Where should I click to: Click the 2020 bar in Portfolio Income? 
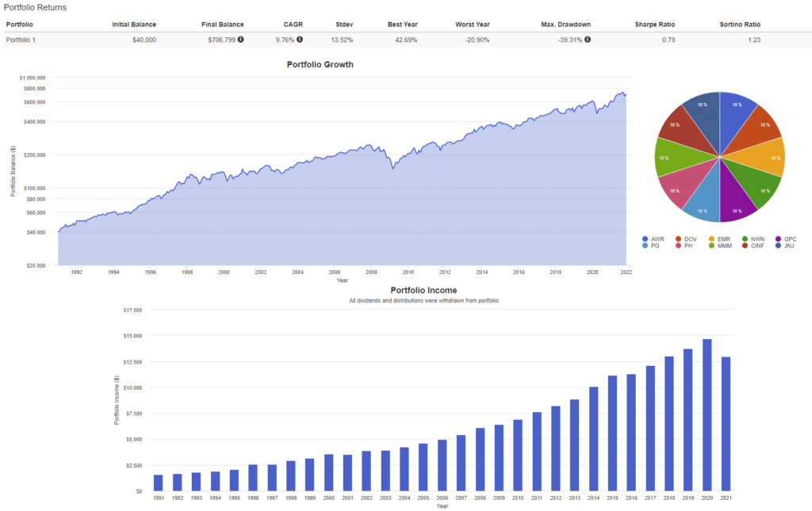coord(707,414)
